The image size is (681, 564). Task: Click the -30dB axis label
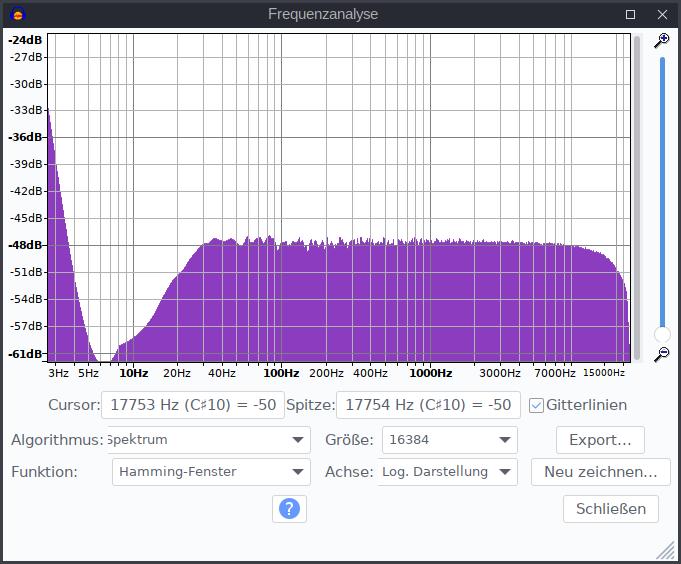[x=26, y=84]
